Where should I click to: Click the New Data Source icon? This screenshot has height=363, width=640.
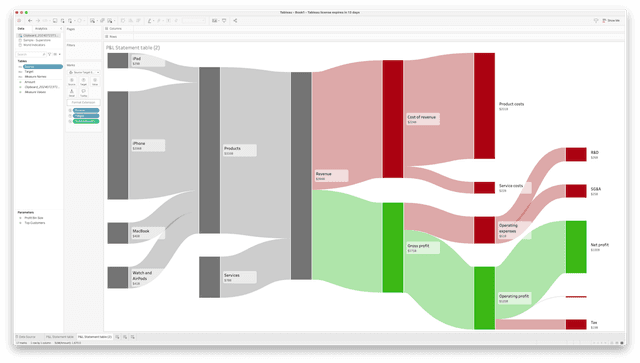62,20
